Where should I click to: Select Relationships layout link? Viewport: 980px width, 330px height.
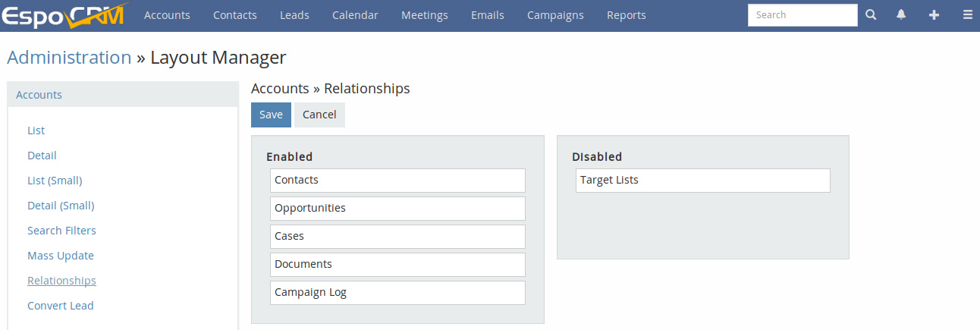coord(61,281)
